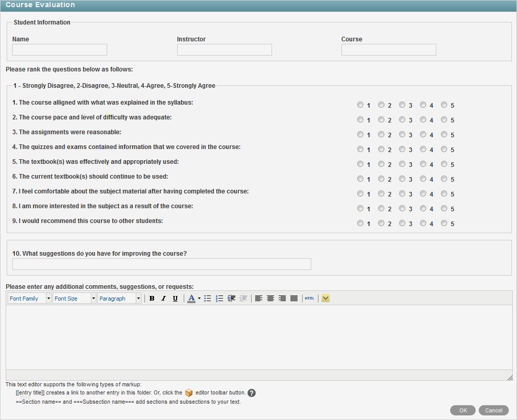Click the OK button

[x=462, y=410]
